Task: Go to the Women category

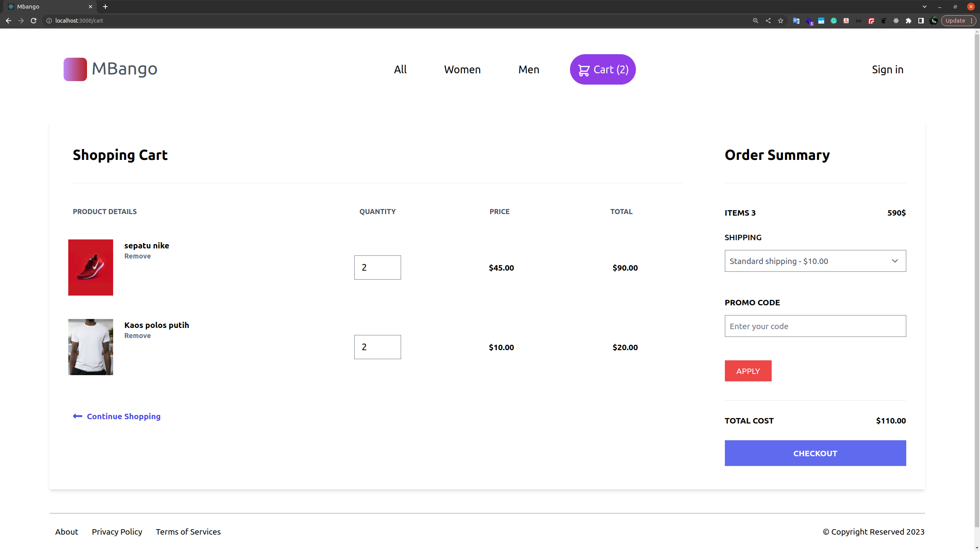Action: tap(462, 69)
